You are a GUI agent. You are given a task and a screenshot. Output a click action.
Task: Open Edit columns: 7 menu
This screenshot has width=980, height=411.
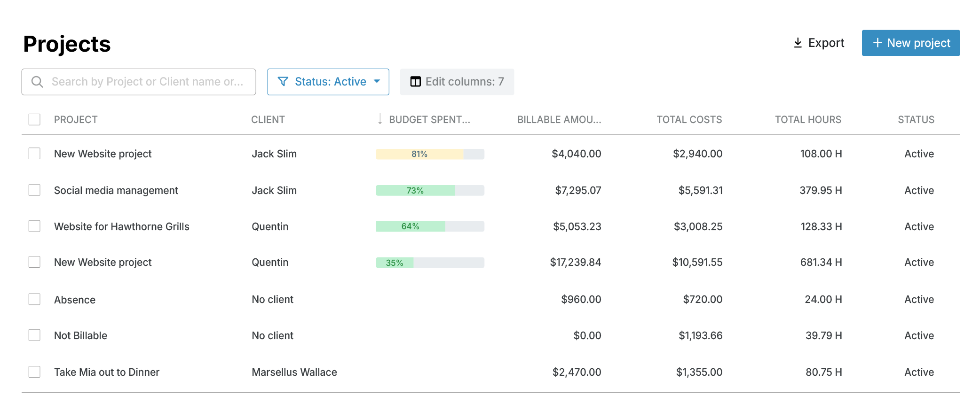point(457,82)
